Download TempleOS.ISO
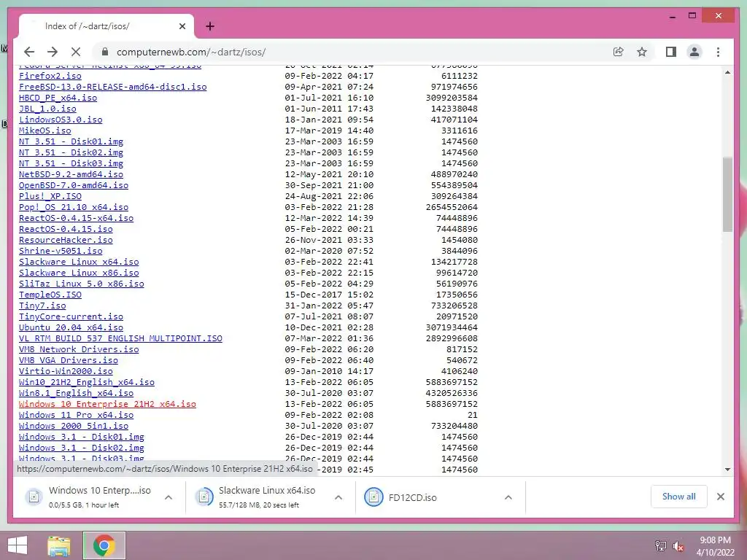Viewport: 747px width, 560px height. coord(50,295)
